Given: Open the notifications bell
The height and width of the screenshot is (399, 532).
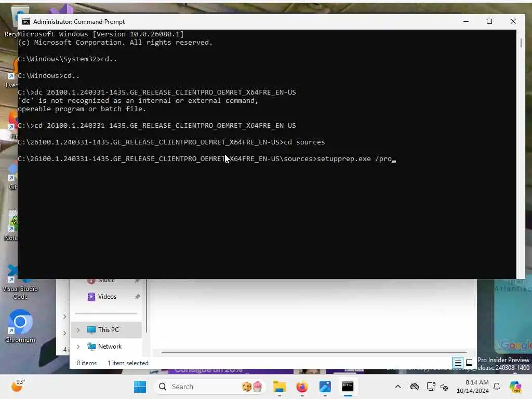Looking at the screenshot, I should 497,387.
